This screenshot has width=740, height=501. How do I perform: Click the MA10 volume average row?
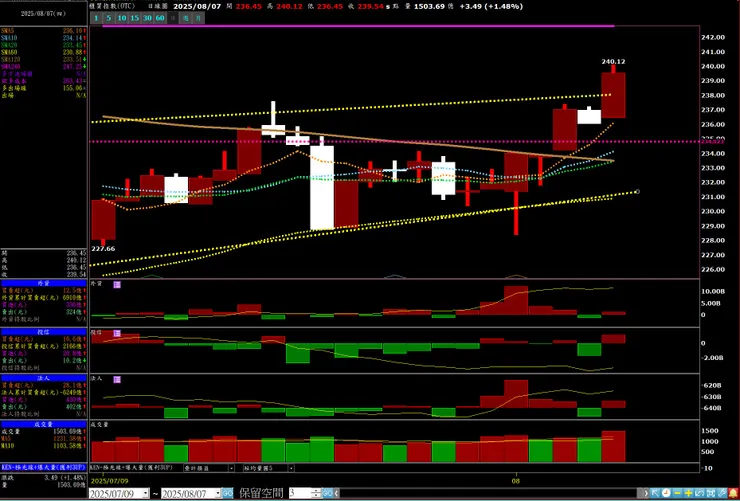tap(43, 445)
